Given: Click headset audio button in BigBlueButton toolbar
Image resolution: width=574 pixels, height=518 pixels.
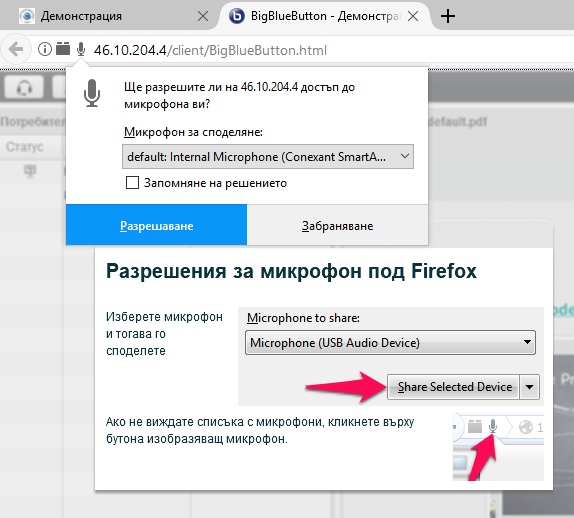Looking at the screenshot, I should [24, 87].
